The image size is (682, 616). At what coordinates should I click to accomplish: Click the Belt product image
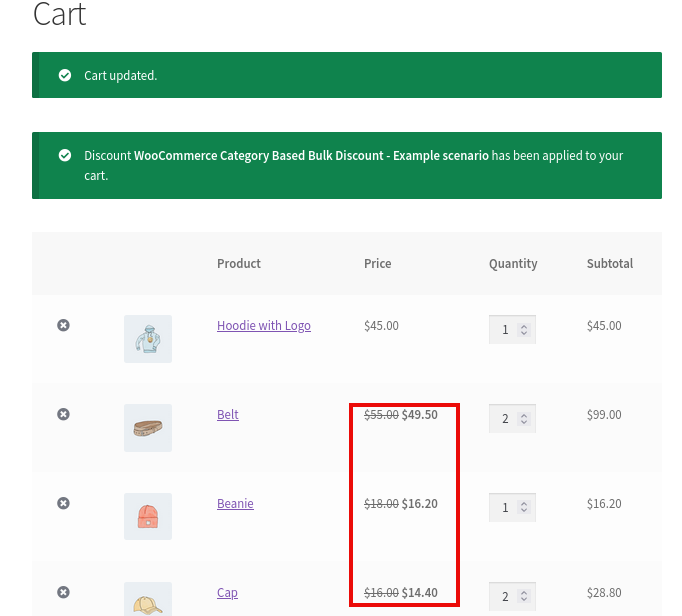[148, 428]
